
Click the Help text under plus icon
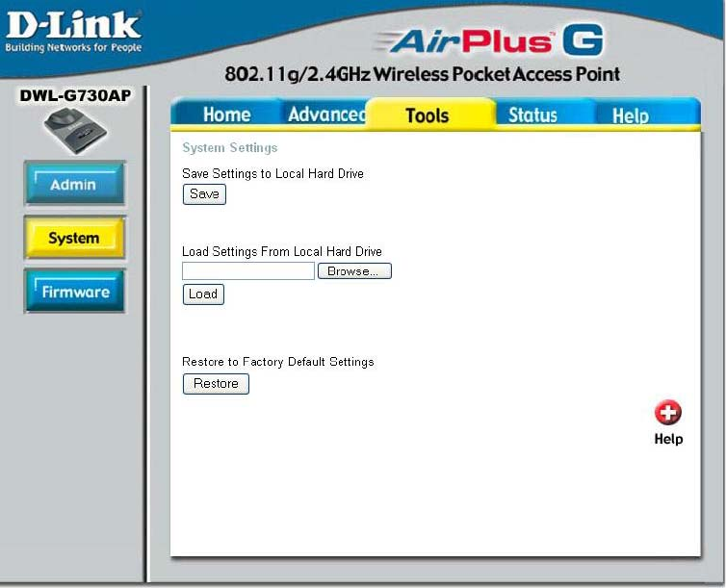coord(668,439)
